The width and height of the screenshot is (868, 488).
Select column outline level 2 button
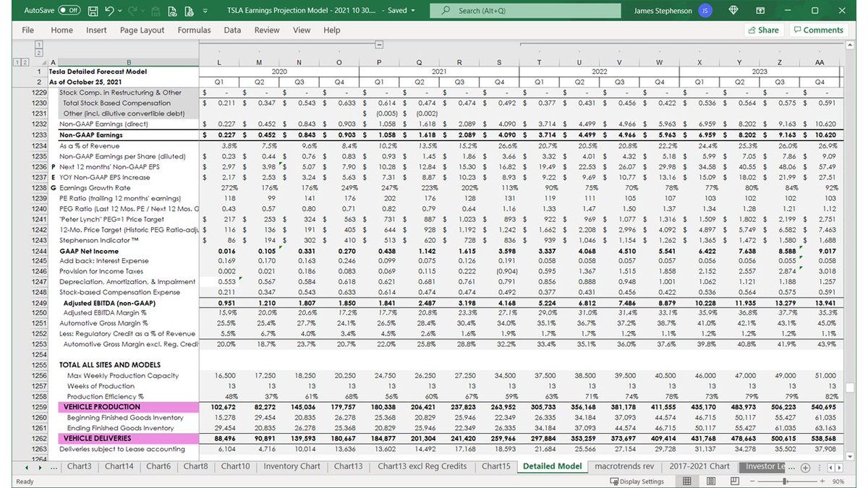(38, 53)
